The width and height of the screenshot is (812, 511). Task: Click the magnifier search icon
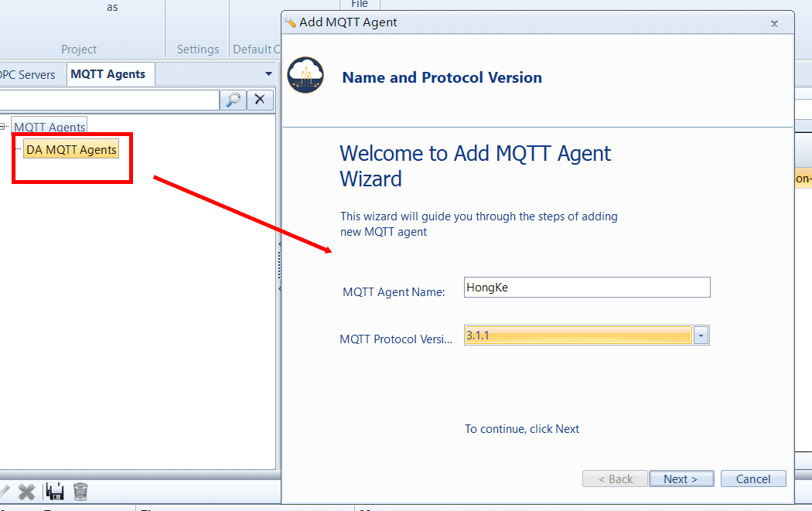231,99
